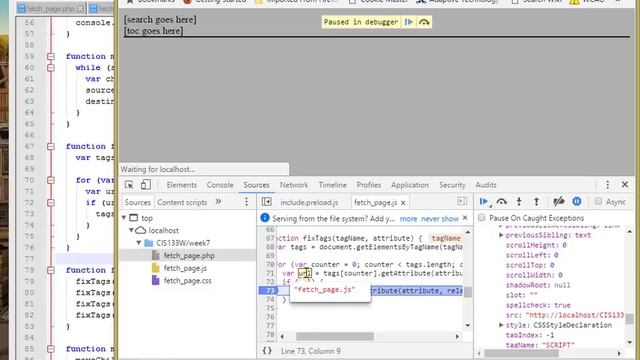
Task: Pretty print the source with braces icon
Action: click(267, 351)
